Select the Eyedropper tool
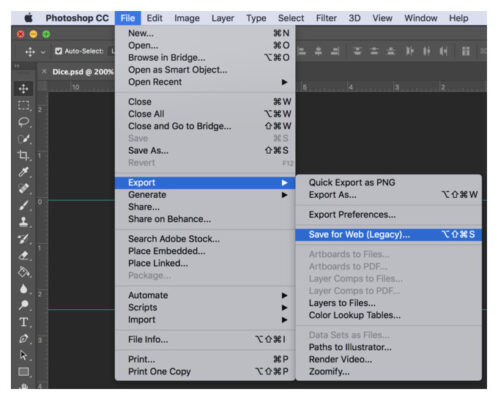The image size is (498, 400). coord(23,172)
